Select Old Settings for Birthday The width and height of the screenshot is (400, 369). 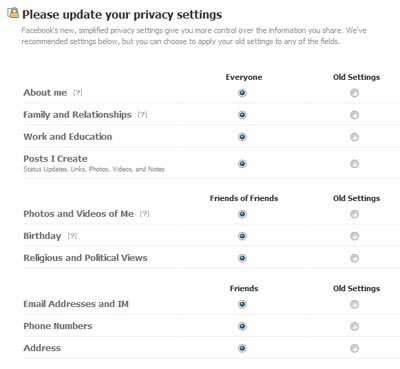(x=354, y=236)
